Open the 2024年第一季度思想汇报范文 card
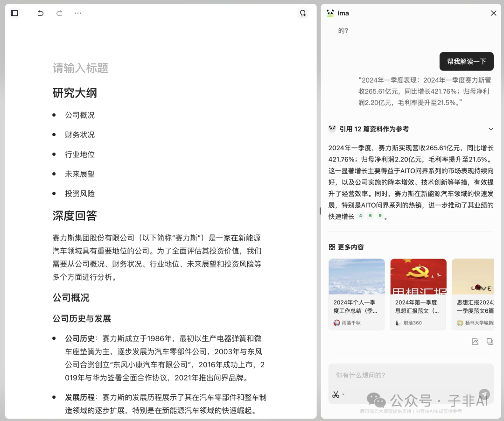The image size is (504, 421). (418, 295)
